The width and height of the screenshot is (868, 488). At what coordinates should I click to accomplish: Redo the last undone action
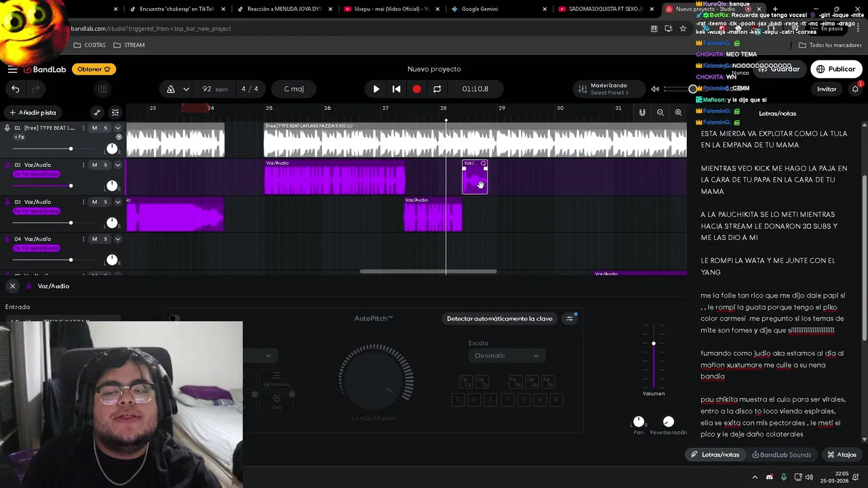[35, 89]
